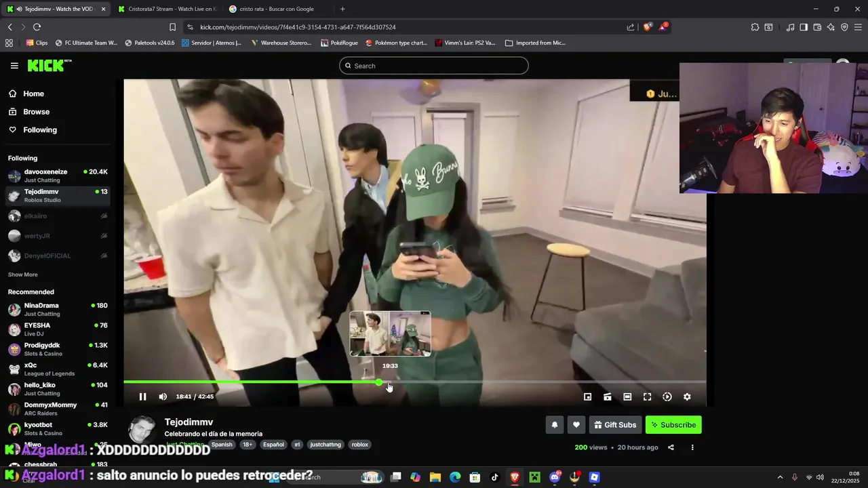
Task: Click the browser address bar URL
Action: (x=298, y=27)
